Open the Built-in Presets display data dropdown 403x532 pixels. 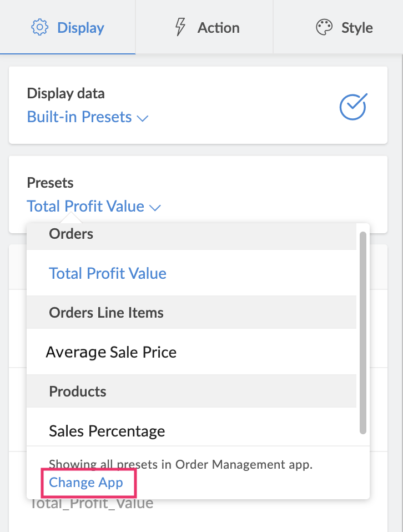(79, 117)
